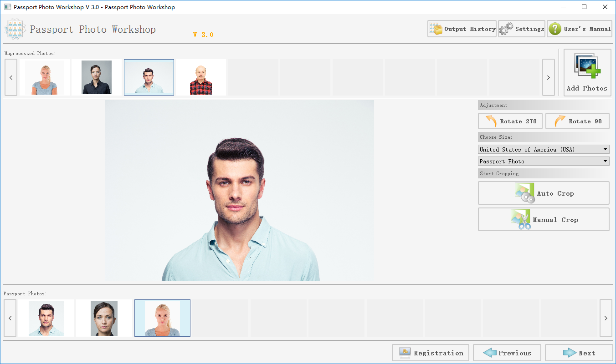The width and height of the screenshot is (616, 364).
Task: Click the Settings gears icon
Action: click(506, 29)
